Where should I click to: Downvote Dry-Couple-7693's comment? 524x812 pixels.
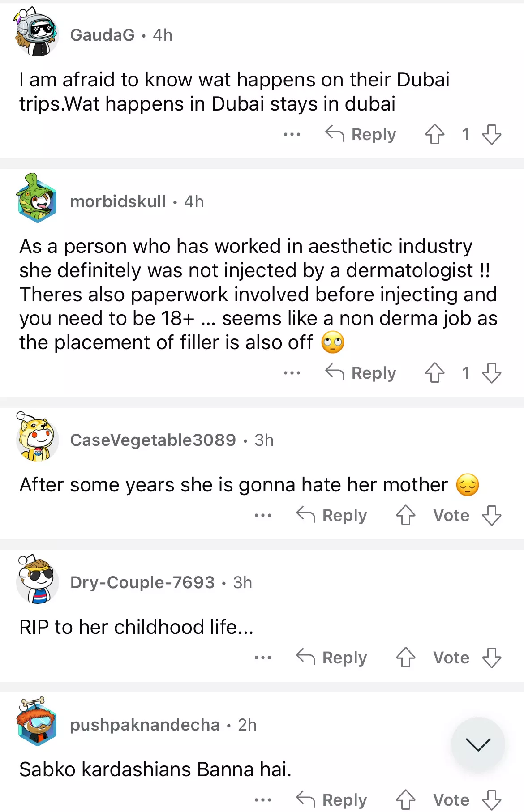point(491,658)
